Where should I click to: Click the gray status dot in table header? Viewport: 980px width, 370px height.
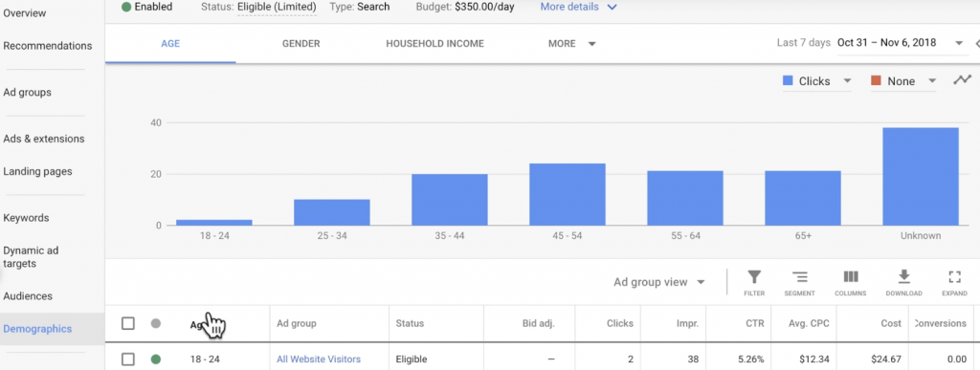pyautogui.click(x=156, y=323)
